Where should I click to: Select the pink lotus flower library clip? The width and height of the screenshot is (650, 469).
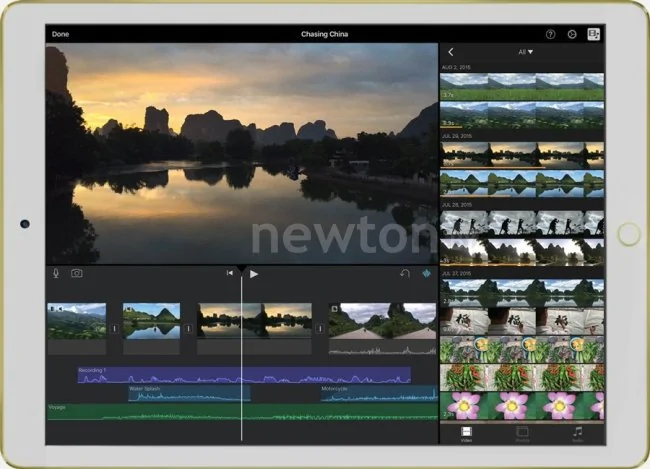(522, 406)
